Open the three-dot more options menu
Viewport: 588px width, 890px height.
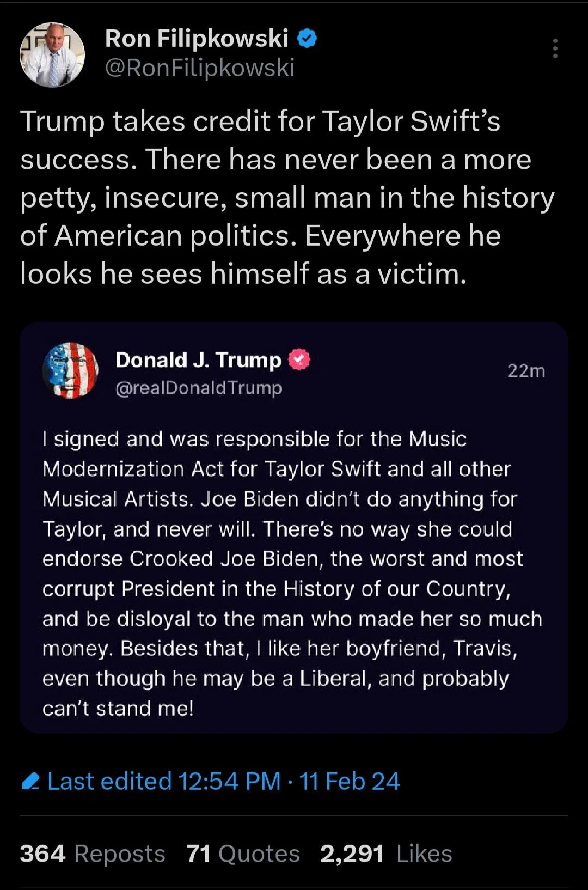pos(555,48)
